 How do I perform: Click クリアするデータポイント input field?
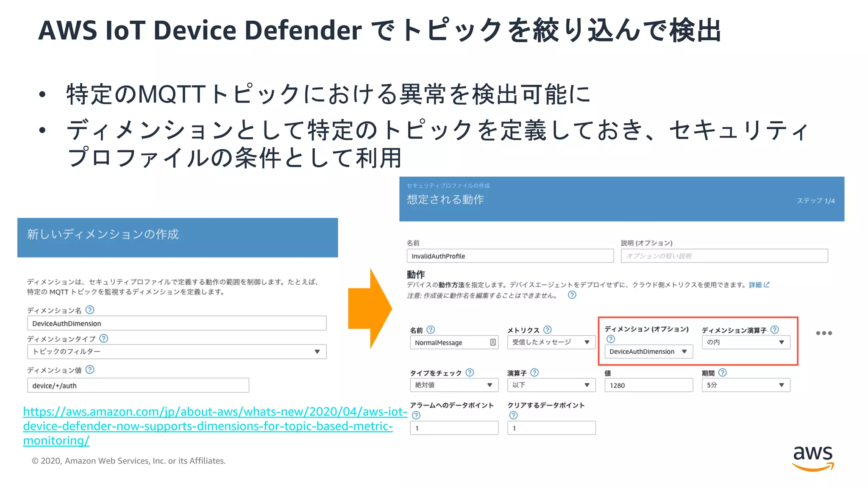coord(551,428)
